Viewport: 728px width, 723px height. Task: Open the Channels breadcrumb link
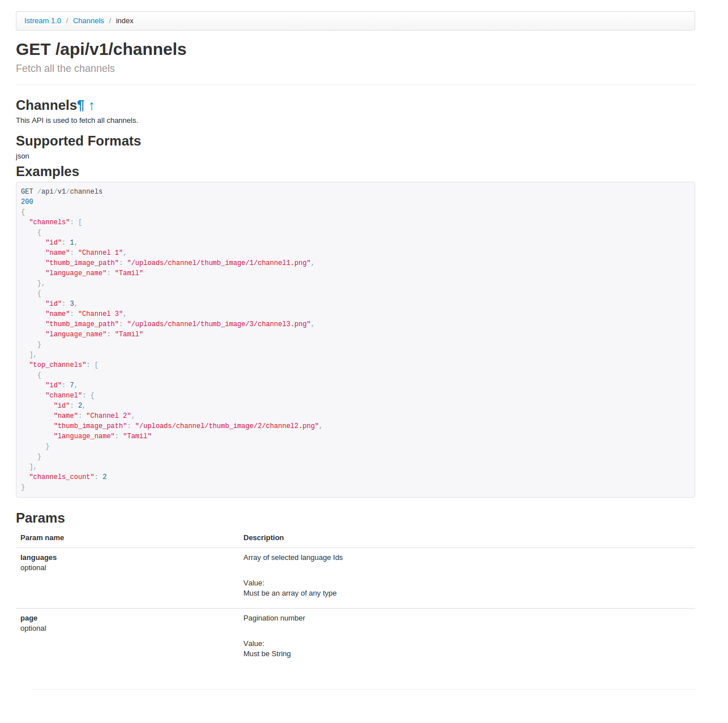coord(88,20)
